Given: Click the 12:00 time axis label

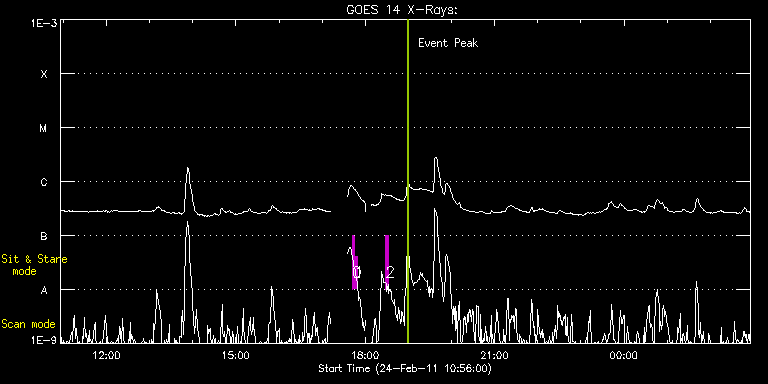Looking at the screenshot, I should [106, 355].
